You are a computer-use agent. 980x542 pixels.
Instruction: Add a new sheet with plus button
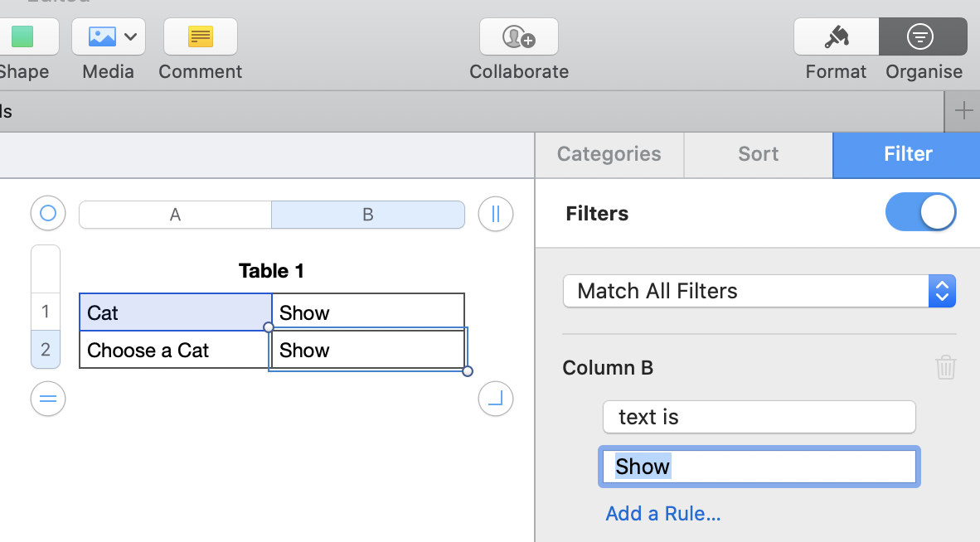point(963,111)
